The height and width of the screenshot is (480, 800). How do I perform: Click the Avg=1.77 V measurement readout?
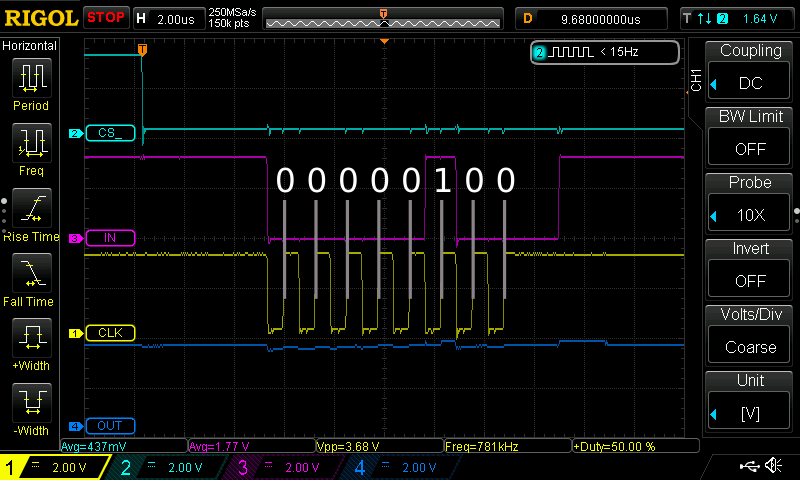(x=252, y=446)
